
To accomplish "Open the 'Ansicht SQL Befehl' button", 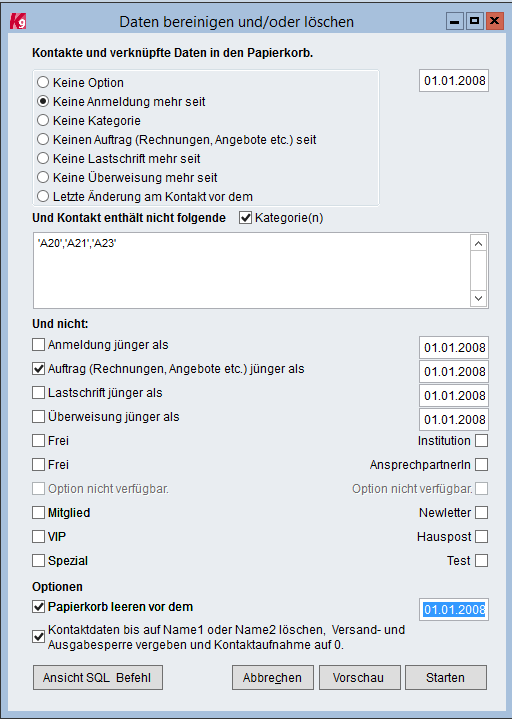I will click(x=98, y=678).
